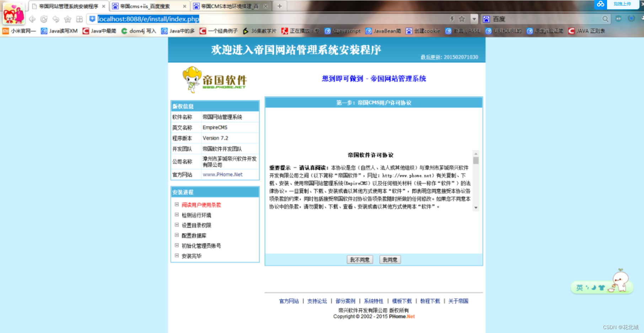Click 设置目录权限 install step
Image resolution: width=644 pixels, height=333 pixels.
(x=196, y=225)
